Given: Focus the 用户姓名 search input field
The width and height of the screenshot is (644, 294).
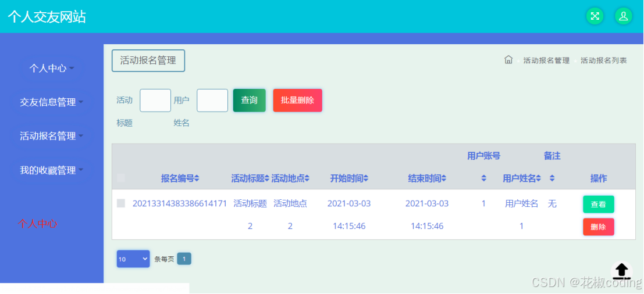Looking at the screenshot, I should pyautogui.click(x=212, y=101).
